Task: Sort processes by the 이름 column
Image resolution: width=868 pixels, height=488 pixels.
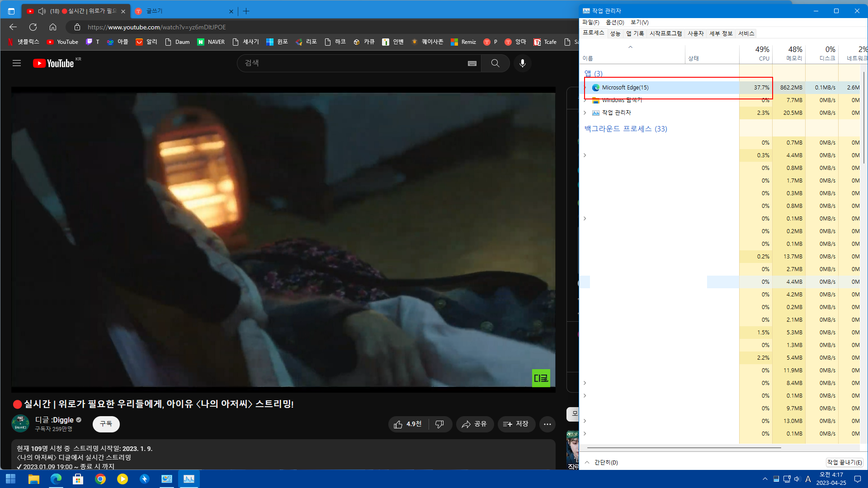Action: (633, 54)
